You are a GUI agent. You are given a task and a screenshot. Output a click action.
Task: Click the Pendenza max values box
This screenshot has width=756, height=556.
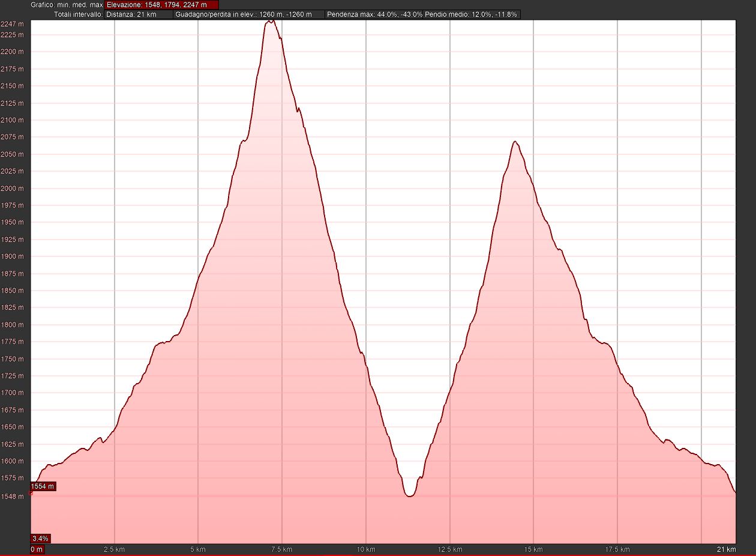(374, 14)
